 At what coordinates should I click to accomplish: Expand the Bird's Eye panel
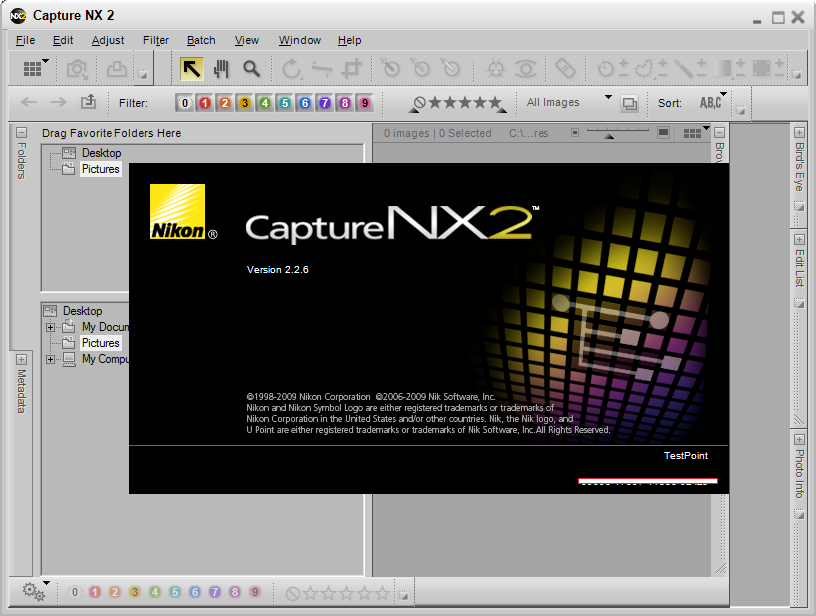coord(799,133)
